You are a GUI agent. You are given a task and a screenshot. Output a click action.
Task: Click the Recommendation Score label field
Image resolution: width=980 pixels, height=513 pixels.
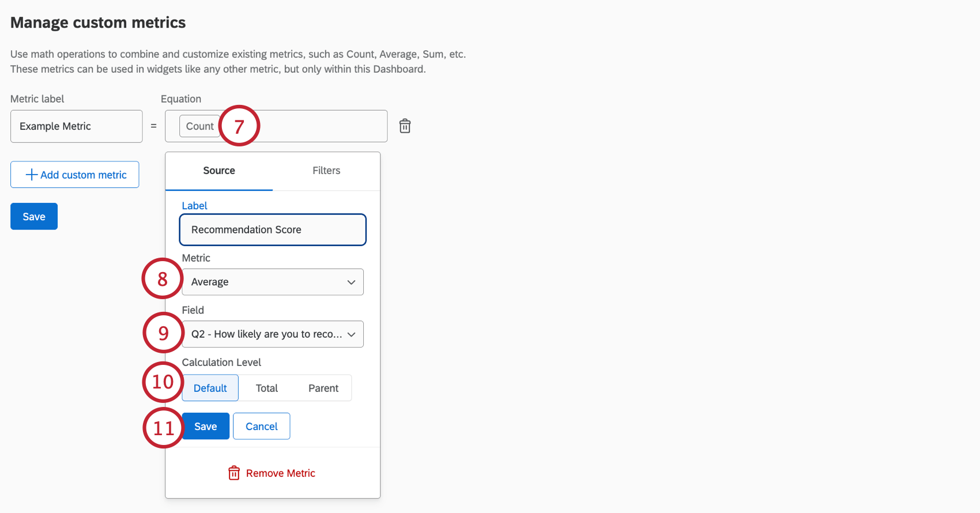pos(273,230)
